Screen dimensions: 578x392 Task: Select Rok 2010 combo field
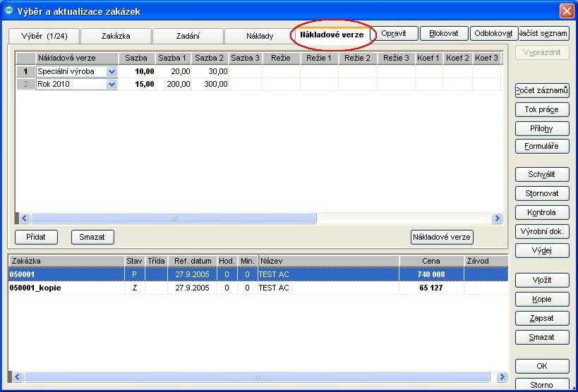[77, 85]
